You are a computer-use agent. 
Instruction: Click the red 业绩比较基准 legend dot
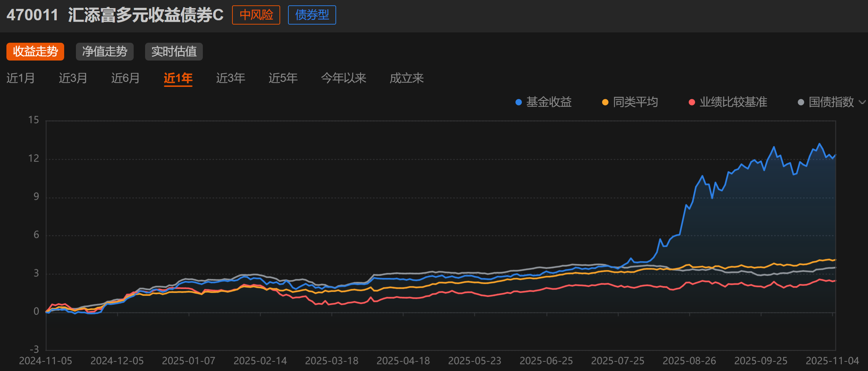(x=692, y=103)
